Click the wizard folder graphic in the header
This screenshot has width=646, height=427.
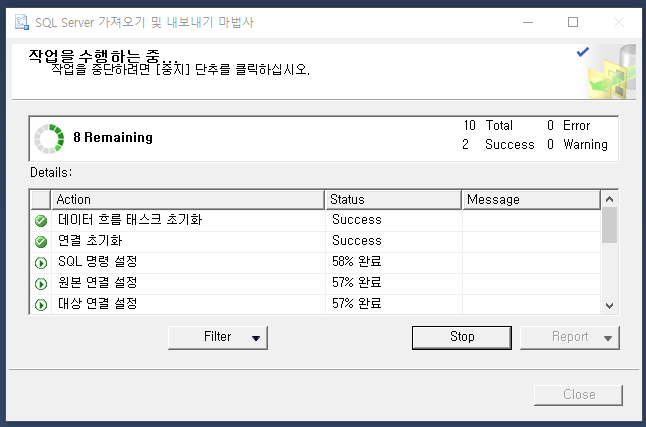click(x=611, y=72)
